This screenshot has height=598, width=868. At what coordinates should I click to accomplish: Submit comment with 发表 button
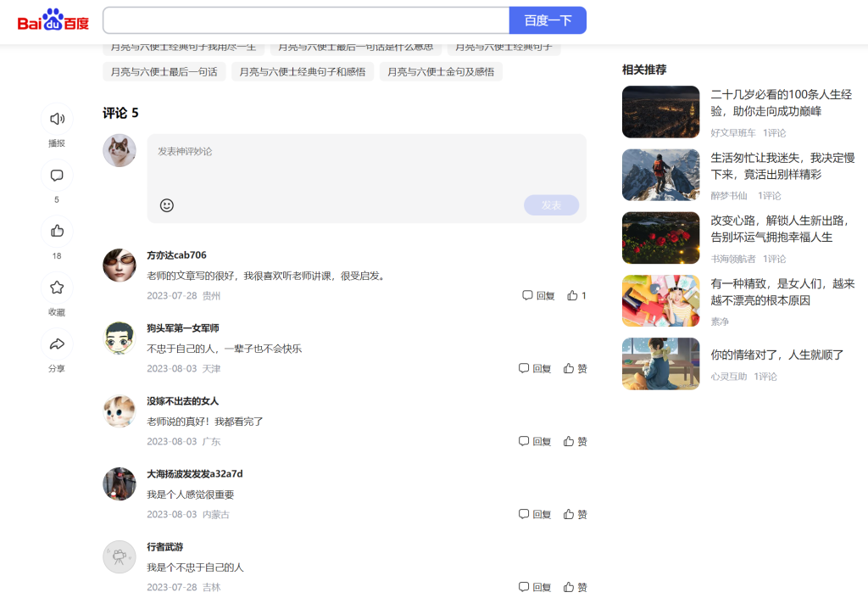click(x=551, y=205)
